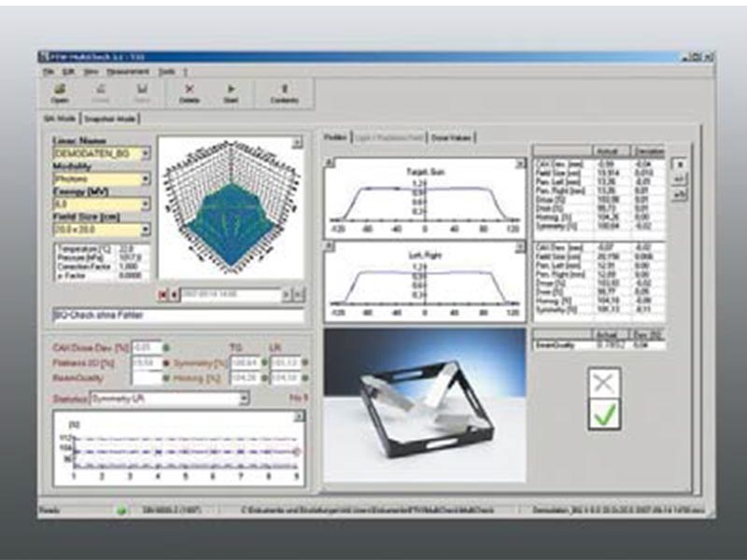The height and width of the screenshot is (560, 747).
Task: Select the Profiles tab
Action: [336, 137]
